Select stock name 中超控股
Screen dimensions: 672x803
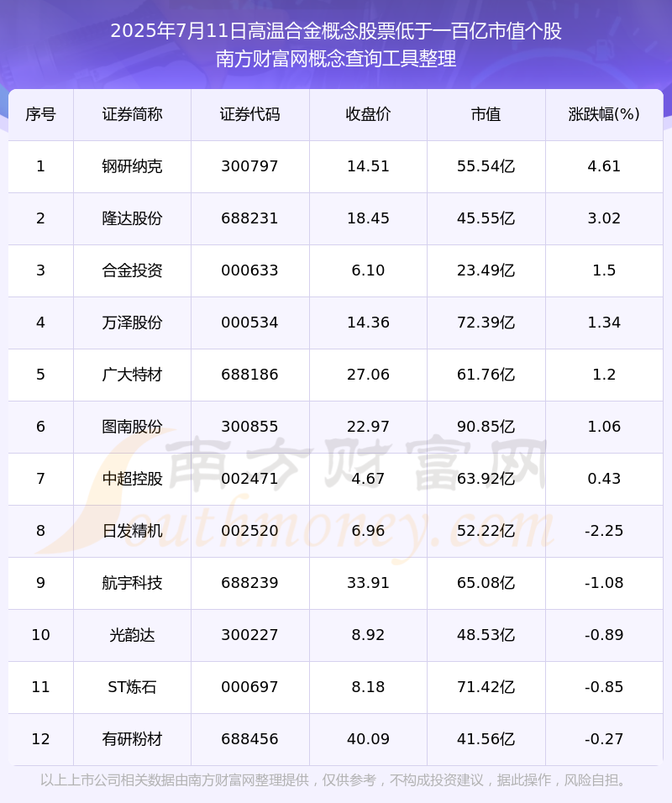(x=132, y=479)
